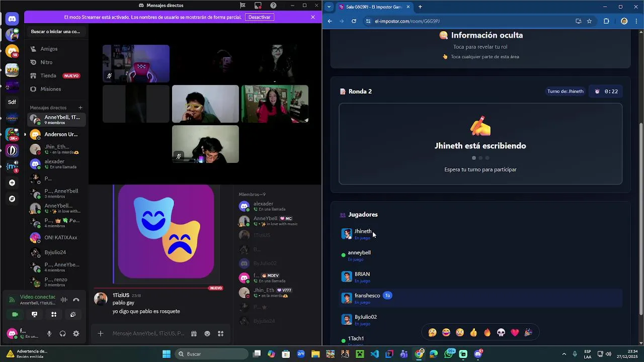Open gift icon in Discord message bar

(194, 333)
